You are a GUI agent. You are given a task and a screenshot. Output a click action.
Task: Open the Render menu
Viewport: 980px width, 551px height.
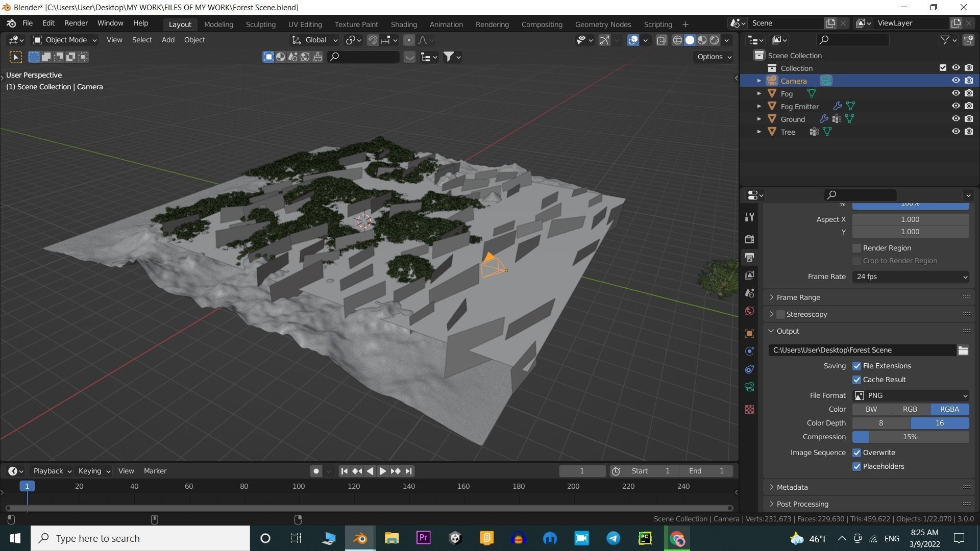coord(76,23)
